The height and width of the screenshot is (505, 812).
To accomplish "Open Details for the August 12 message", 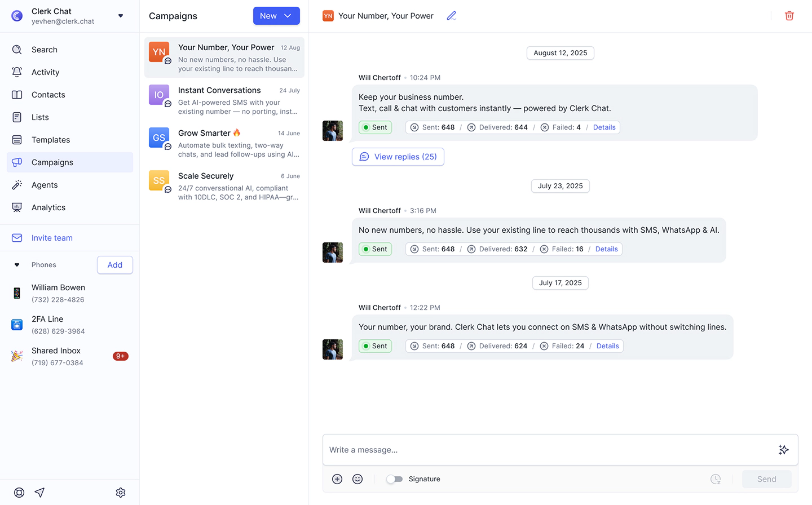I will (x=604, y=127).
